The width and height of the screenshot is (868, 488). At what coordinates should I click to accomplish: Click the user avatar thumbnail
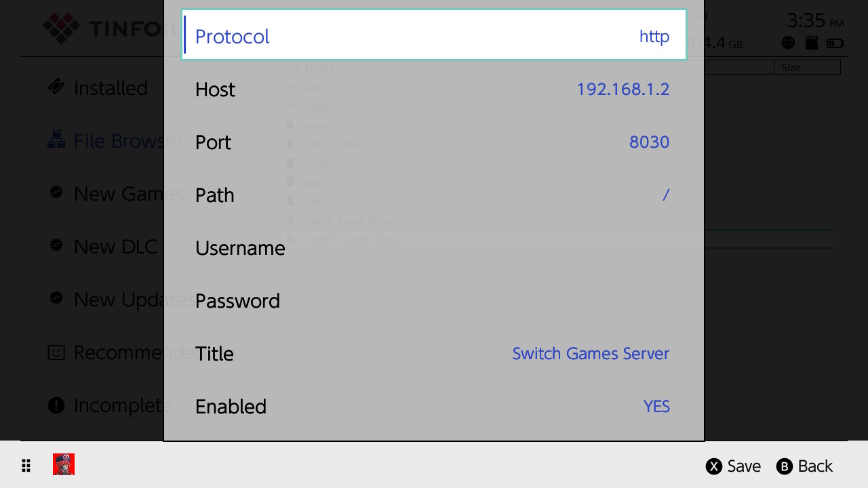click(x=64, y=464)
